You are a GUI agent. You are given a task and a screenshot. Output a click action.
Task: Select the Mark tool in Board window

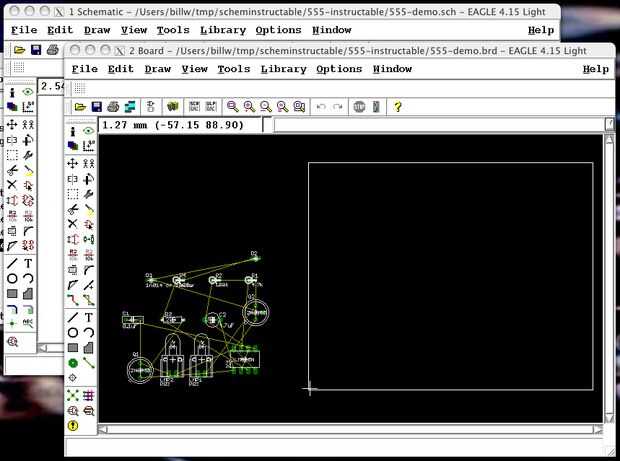89,146
